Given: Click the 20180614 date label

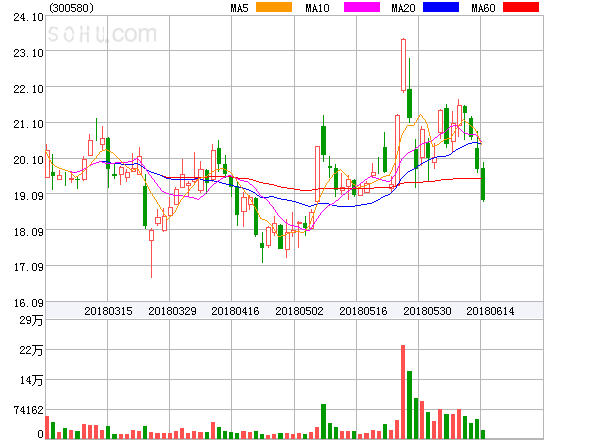Looking at the screenshot, I should click(x=490, y=311).
